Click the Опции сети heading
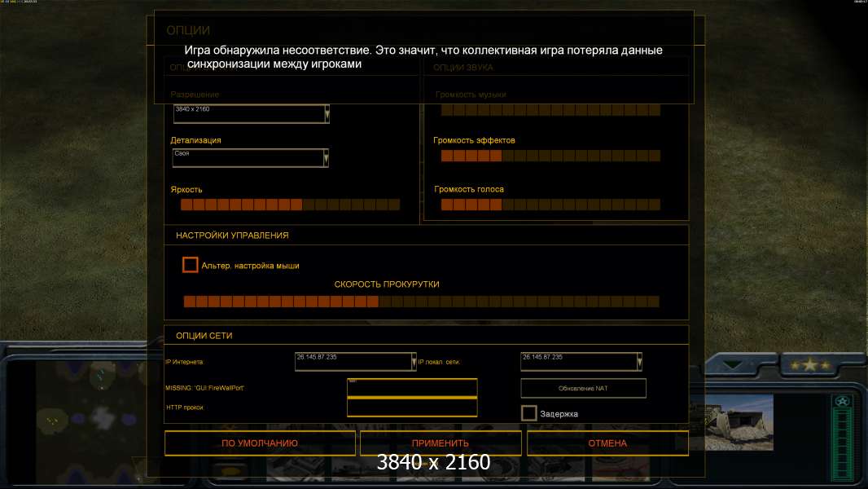Viewport: 868px width, 489px height. [x=204, y=336]
